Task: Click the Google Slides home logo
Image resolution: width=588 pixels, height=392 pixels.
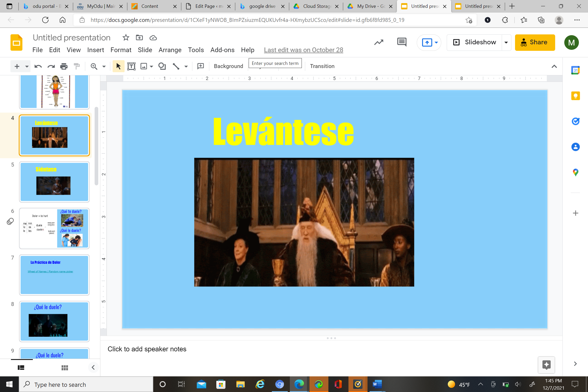Action: 16,42
